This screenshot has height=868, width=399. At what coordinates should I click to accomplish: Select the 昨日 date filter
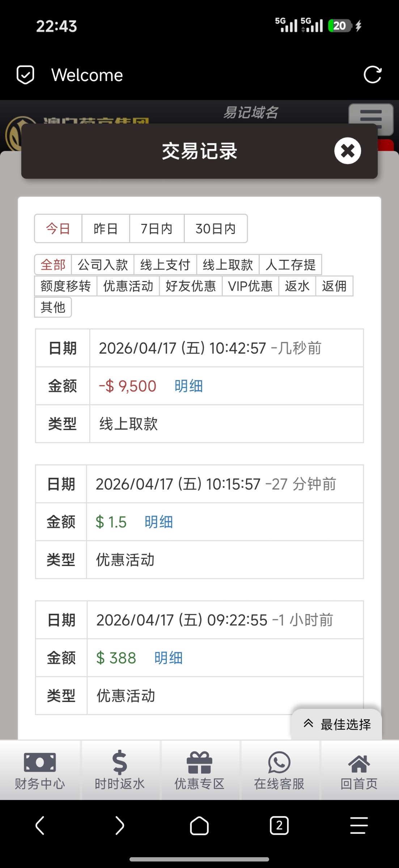pos(106,229)
